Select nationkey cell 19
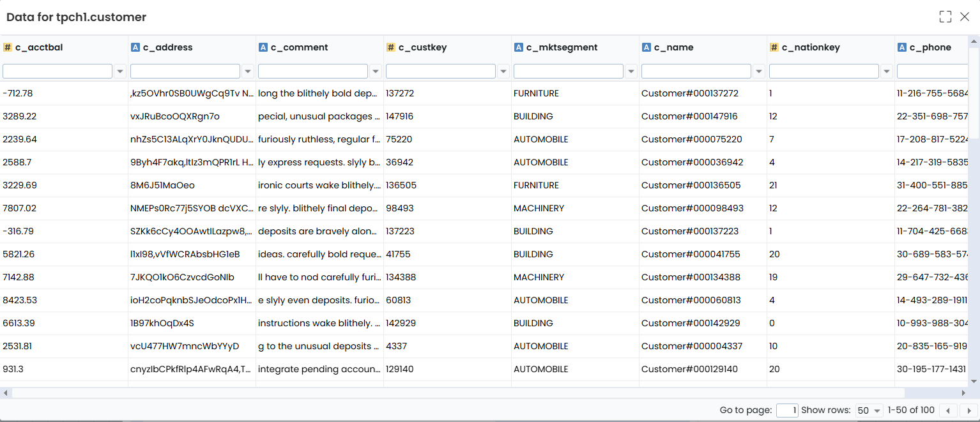Image resolution: width=980 pixels, height=422 pixels. 831,277
